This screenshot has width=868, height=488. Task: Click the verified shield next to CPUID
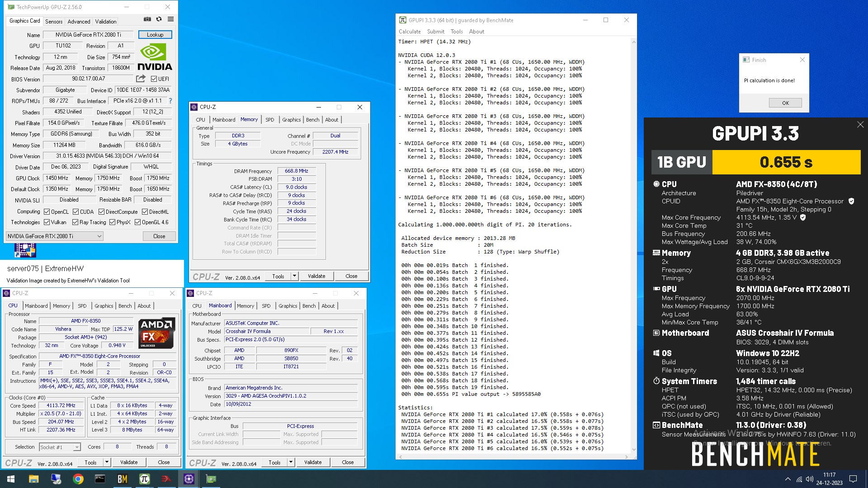point(851,201)
